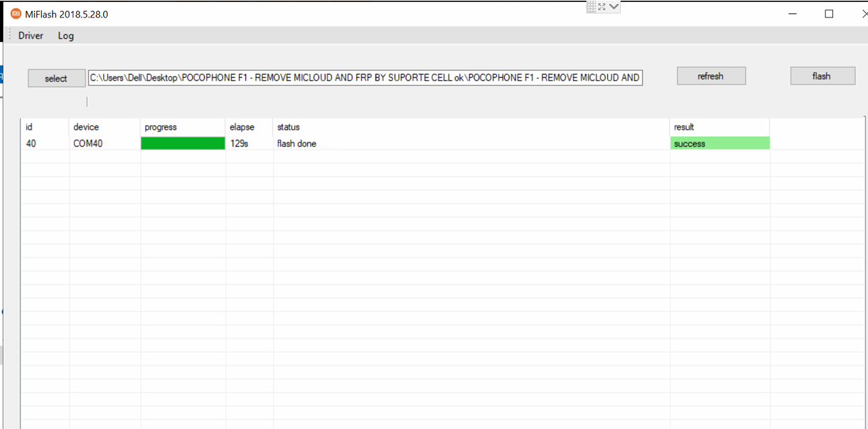
Task: Click the select folder button
Action: [57, 78]
